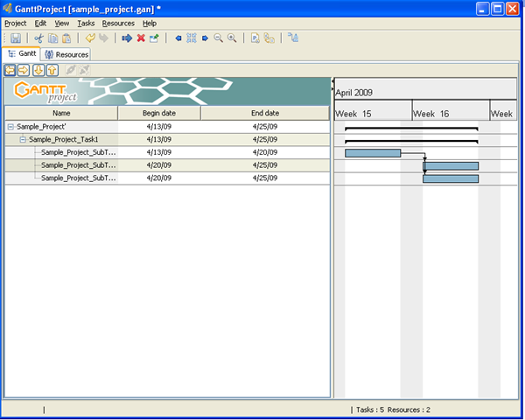Click the End date column header
Viewport: 525px width, 420px height.
(x=265, y=113)
